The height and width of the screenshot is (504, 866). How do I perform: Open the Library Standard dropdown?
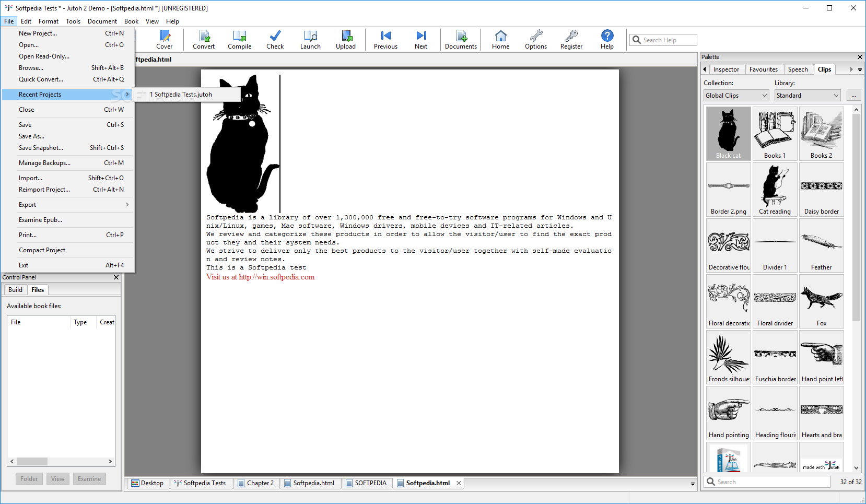click(808, 95)
